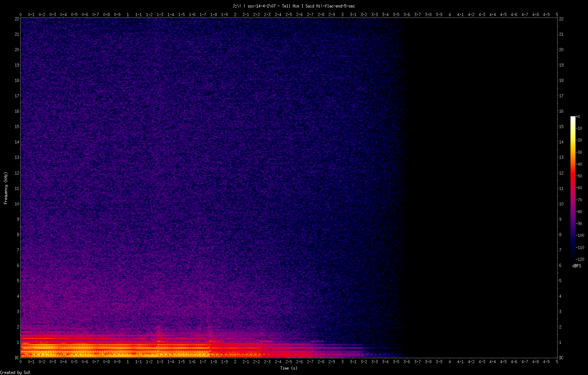Click the "-110" value on the dBFS scale
The width and height of the screenshot is (588, 375).
coord(580,248)
